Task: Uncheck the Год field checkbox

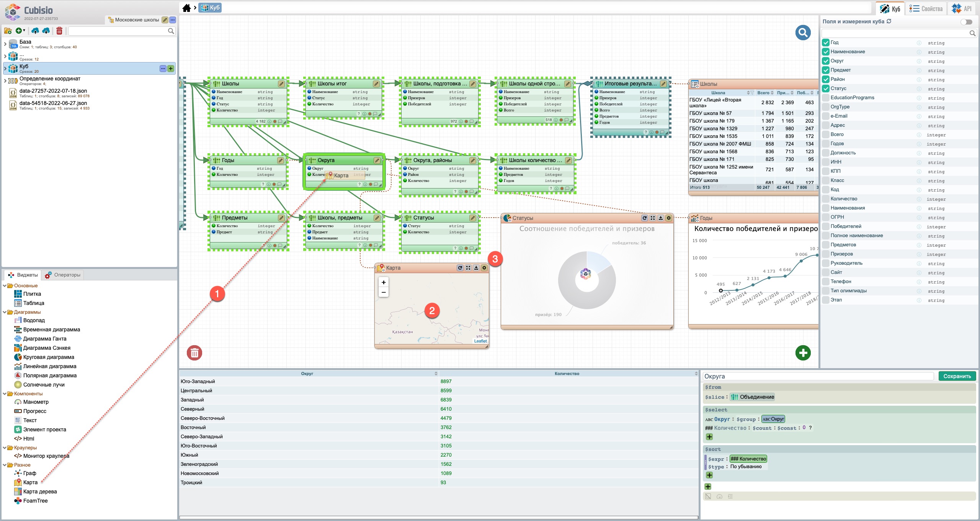Action: pos(826,43)
